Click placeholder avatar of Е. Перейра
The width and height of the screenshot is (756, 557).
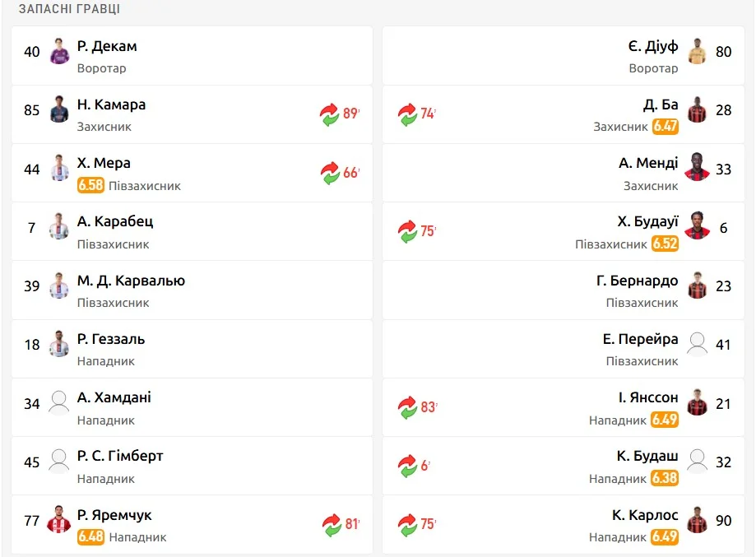pyautogui.click(x=697, y=344)
